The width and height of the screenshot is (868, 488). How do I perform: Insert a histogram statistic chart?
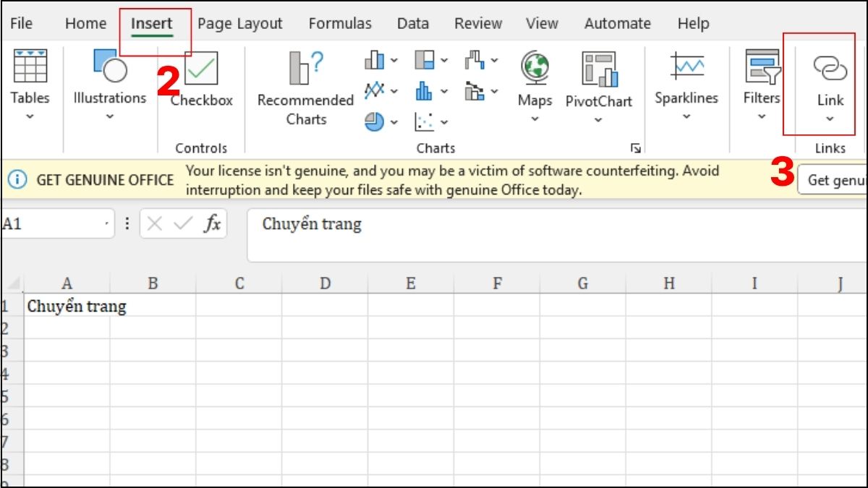point(424,90)
